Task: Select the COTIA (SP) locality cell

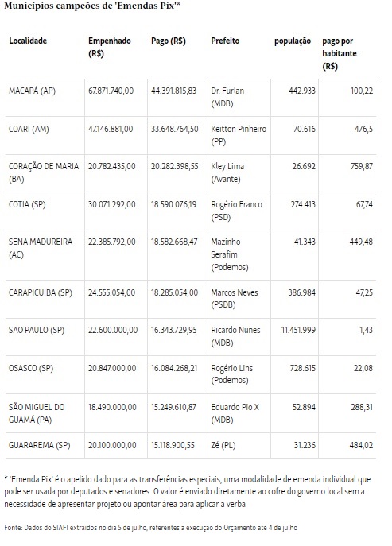Action: 27,204
